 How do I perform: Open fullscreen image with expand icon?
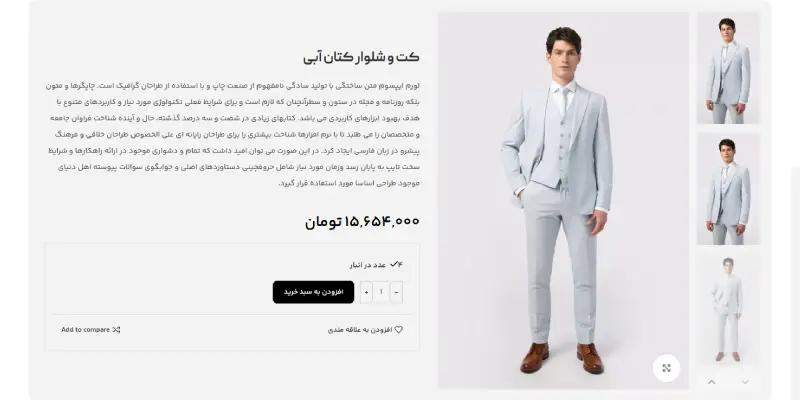[x=666, y=368]
